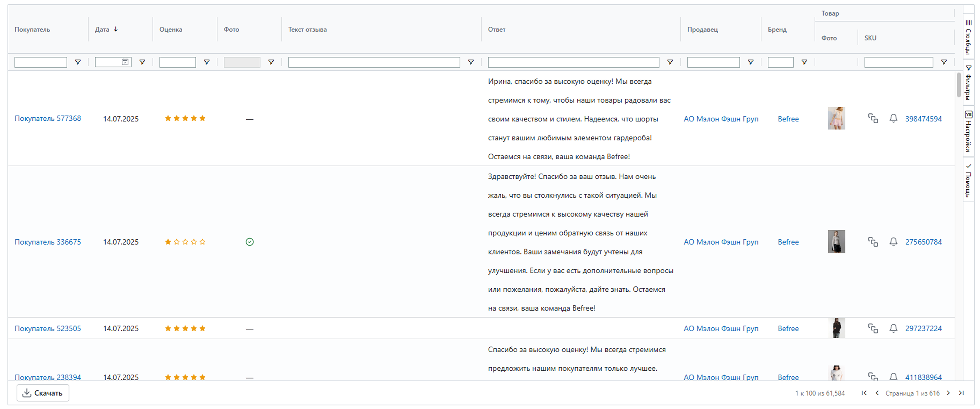The image size is (980, 409).
Task: Open Покупатель 577368 link
Action: 48,119
